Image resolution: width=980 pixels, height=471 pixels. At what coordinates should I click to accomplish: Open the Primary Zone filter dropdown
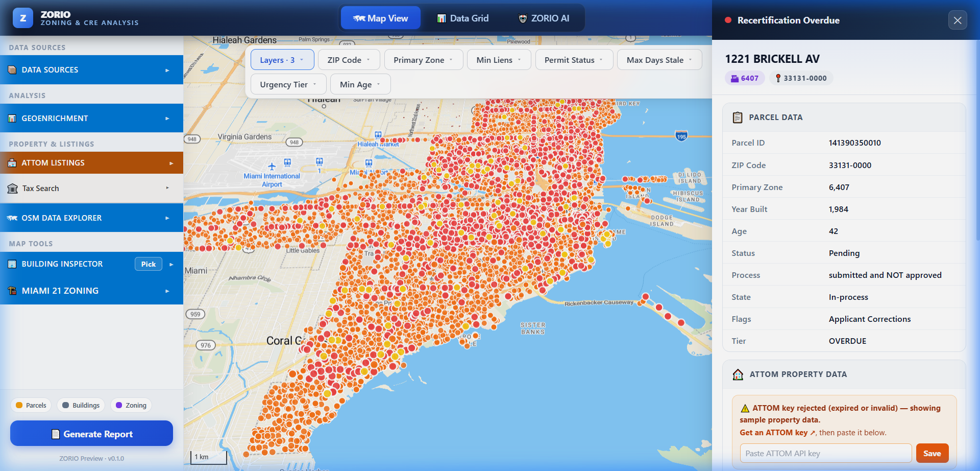pyautogui.click(x=423, y=60)
